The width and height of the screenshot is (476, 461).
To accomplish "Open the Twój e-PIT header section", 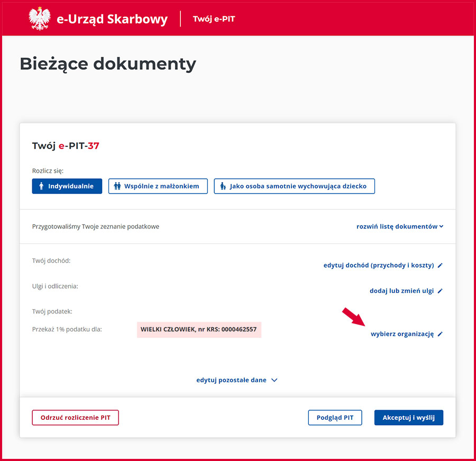I will click(214, 19).
